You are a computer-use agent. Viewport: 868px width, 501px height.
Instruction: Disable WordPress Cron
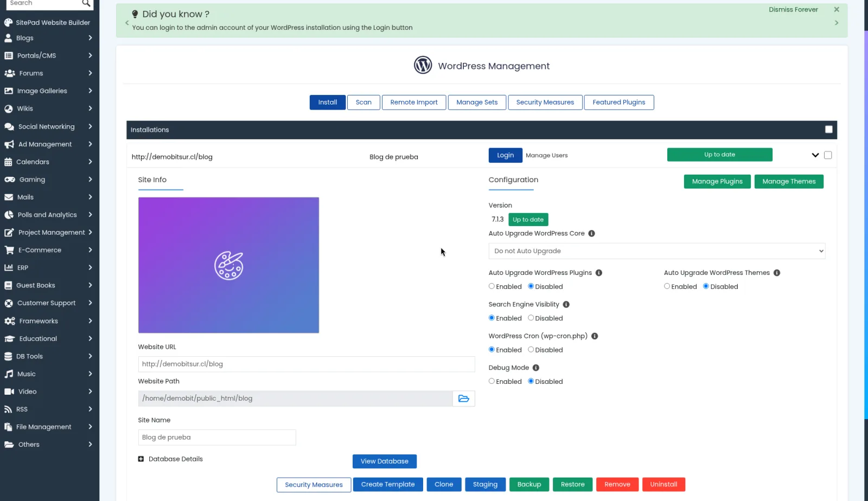[x=531, y=350]
